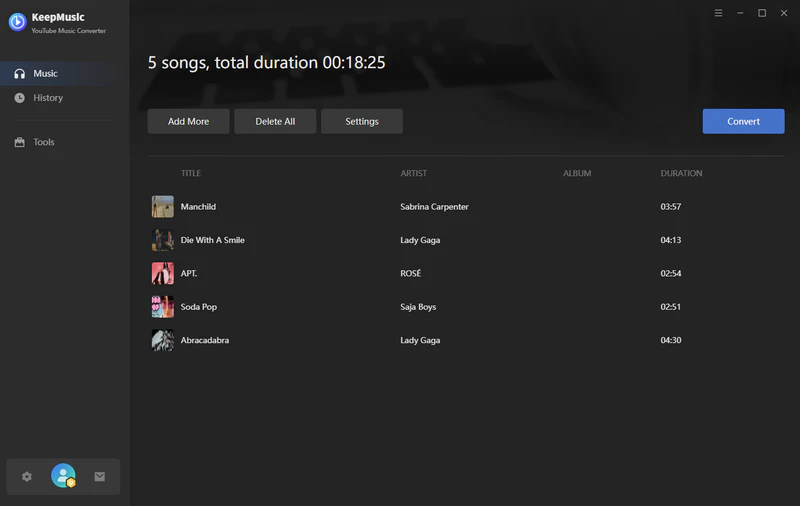This screenshot has height=506, width=800.
Task: Open the user account avatar icon
Action: point(63,475)
